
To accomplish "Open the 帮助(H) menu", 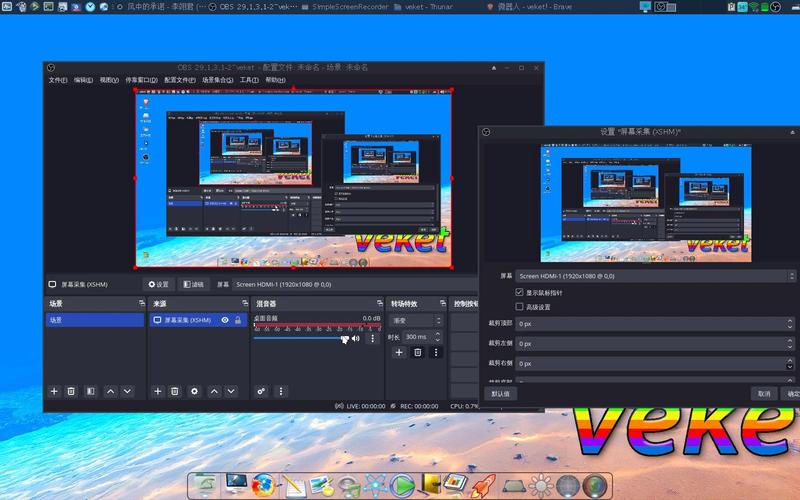I will 276,80.
